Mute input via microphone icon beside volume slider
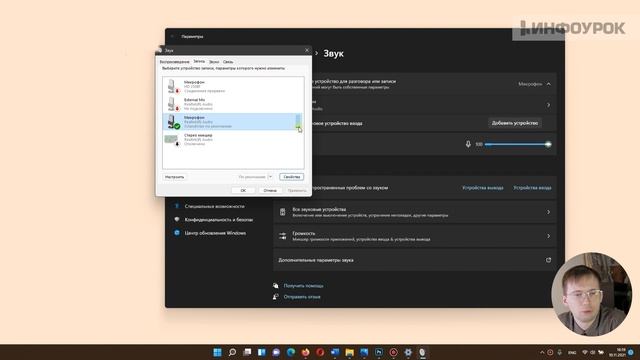 tap(468, 144)
